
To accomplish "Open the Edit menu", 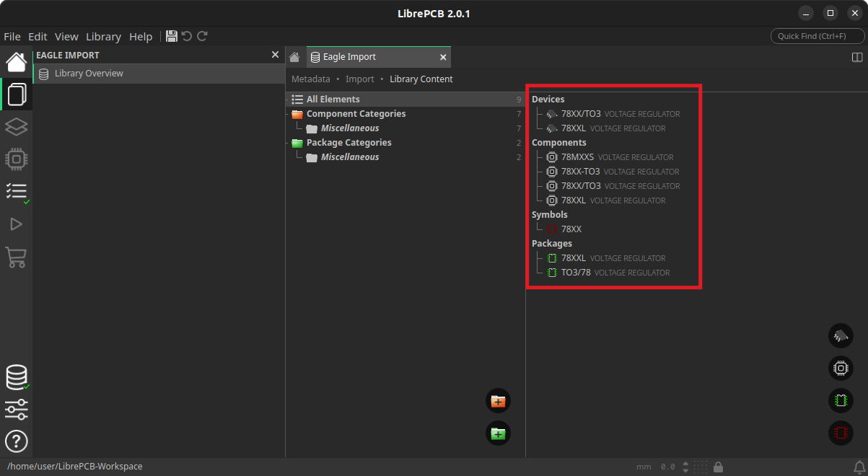I will point(38,36).
